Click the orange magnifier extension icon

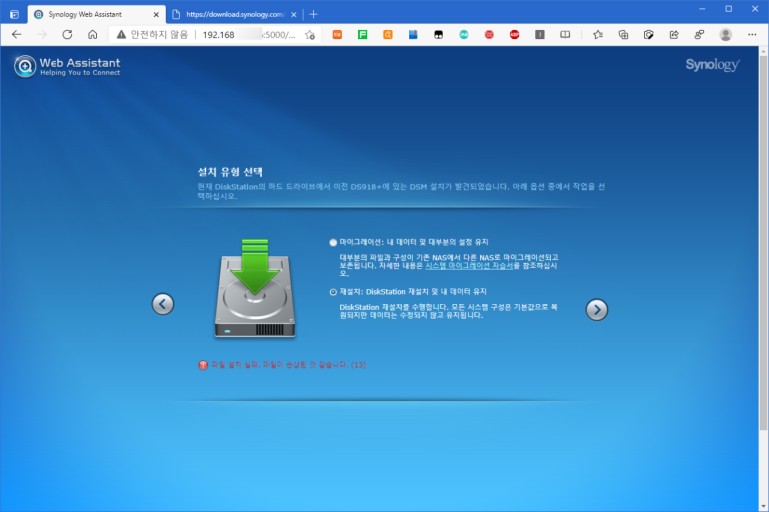387,34
